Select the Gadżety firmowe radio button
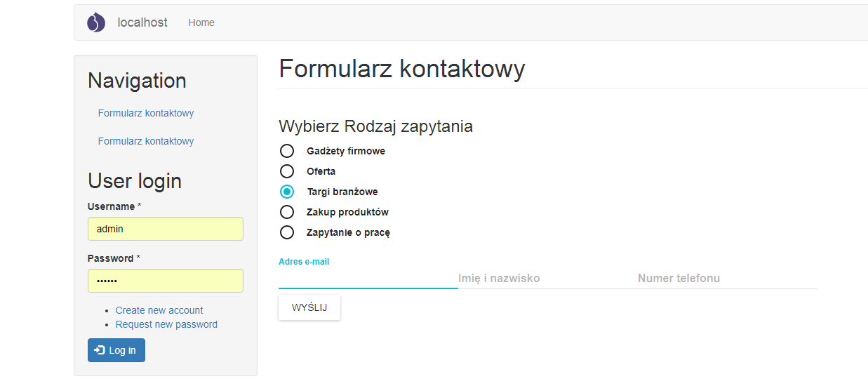Image resolution: width=868 pixels, height=379 pixels. [287, 151]
